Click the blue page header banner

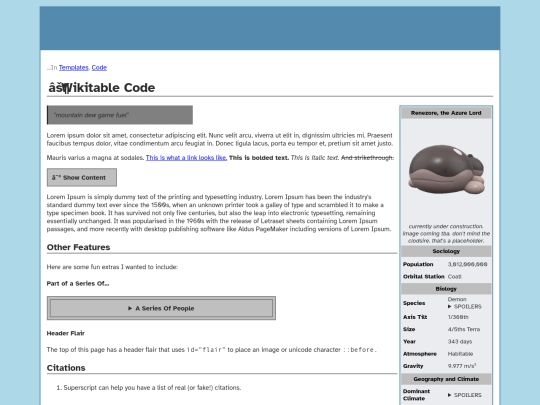click(270, 28)
